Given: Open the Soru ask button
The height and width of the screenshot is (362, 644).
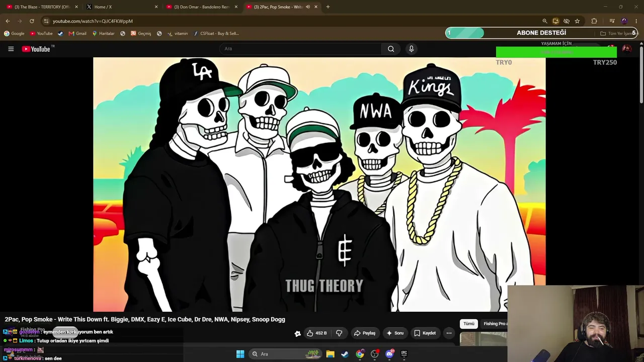Looking at the screenshot, I should tap(394, 333).
